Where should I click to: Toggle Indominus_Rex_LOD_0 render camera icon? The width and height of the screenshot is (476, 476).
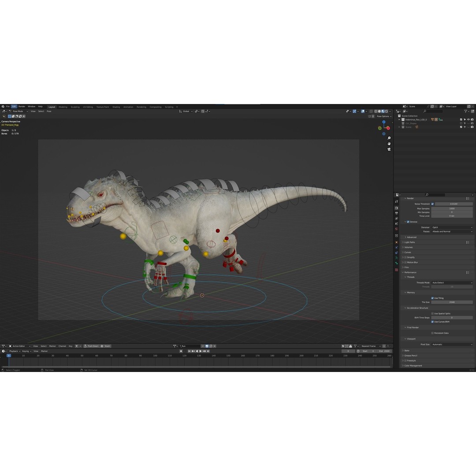[x=472, y=119]
